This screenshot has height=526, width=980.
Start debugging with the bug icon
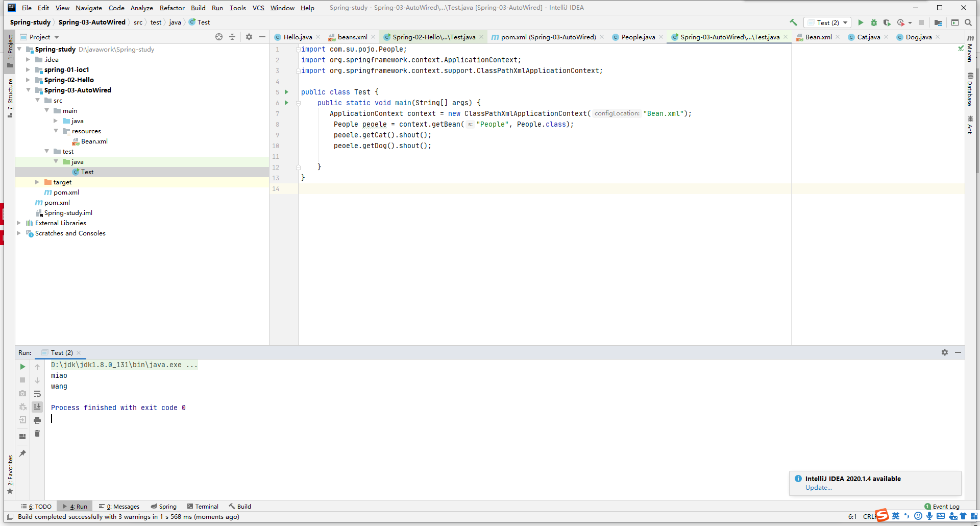(874, 22)
